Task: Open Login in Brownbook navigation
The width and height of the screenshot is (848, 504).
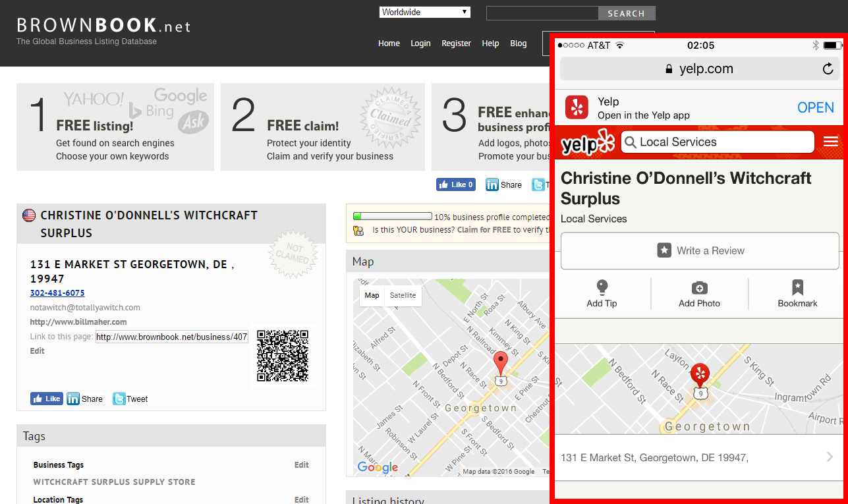Action: [420, 43]
